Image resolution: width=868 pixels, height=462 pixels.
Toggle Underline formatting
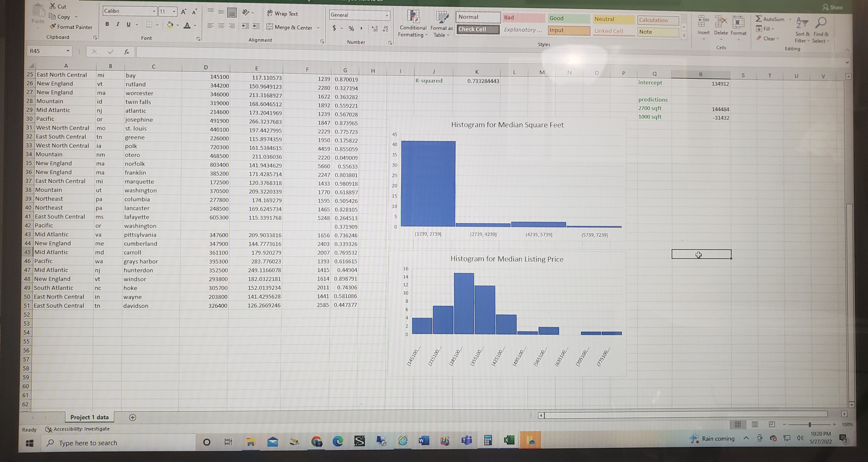tap(128, 24)
